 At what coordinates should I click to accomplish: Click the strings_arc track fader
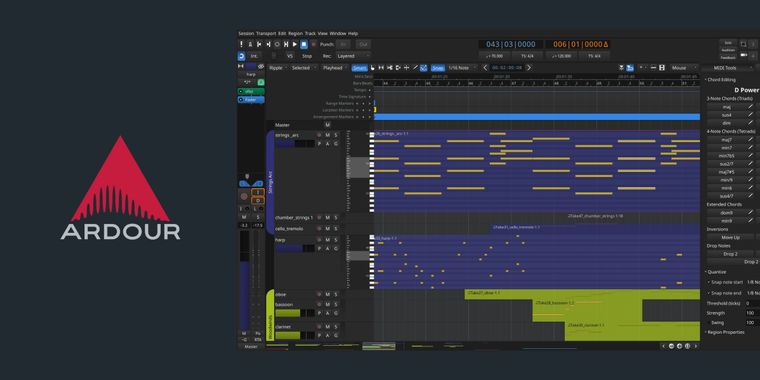295,144
